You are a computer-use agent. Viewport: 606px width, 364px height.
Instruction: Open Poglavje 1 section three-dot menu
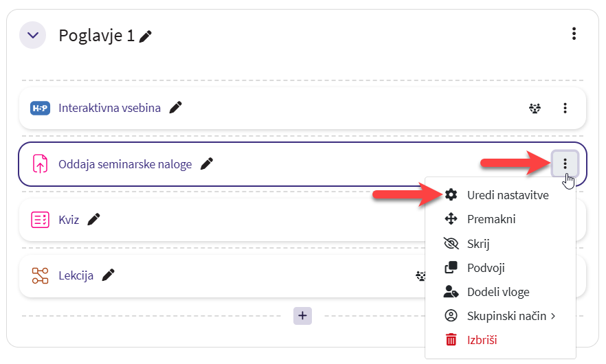(x=574, y=34)
